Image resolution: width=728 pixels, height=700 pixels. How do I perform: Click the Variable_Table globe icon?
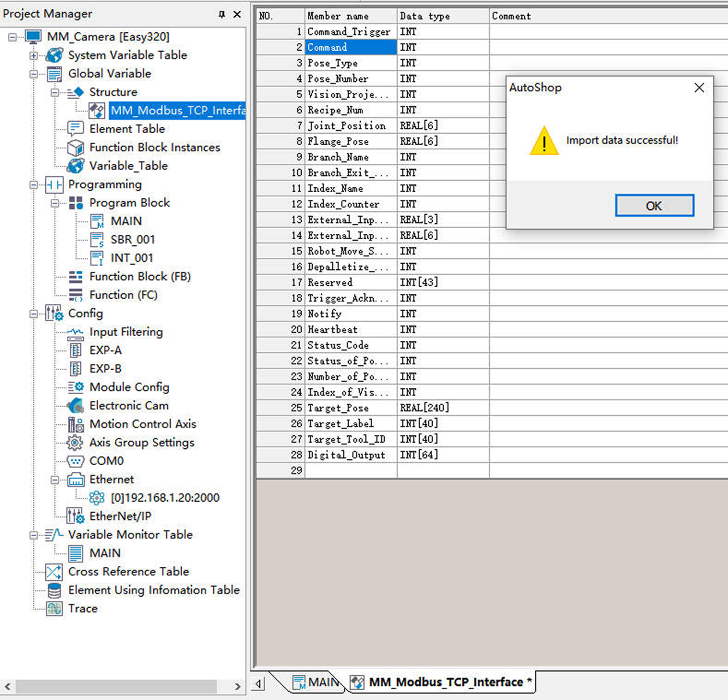coord(75,166)
